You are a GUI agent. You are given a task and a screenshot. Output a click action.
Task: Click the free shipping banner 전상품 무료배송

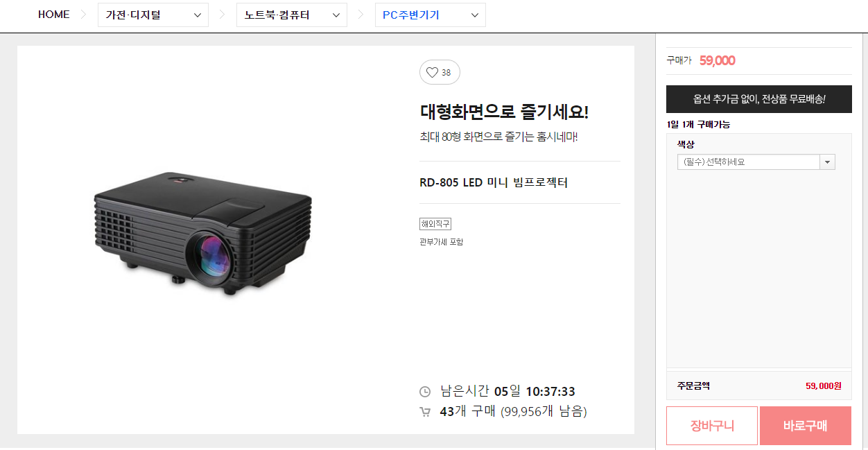click(759, 99)
